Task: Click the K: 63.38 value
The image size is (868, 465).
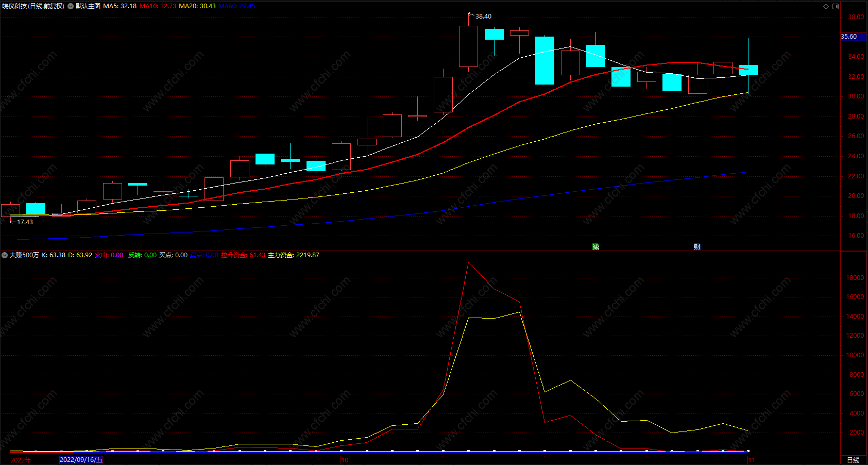Action: [x=54, y=255]
